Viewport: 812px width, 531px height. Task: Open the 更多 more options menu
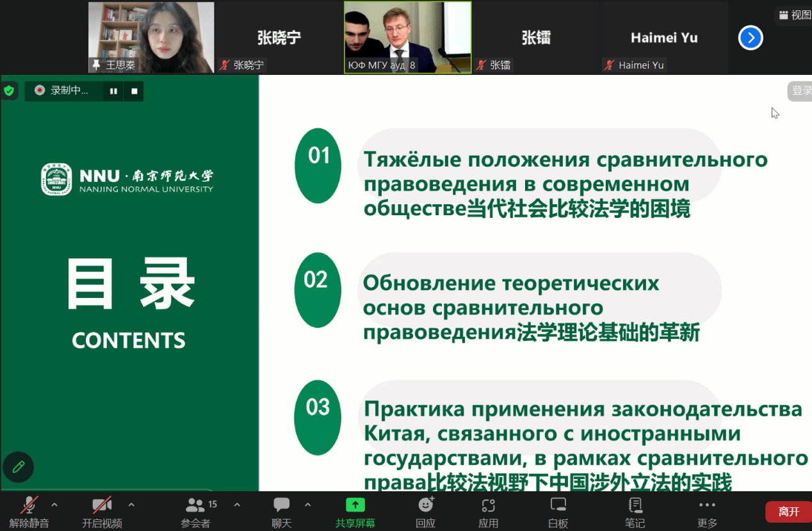pyautogui.click(x=707, y=505)
